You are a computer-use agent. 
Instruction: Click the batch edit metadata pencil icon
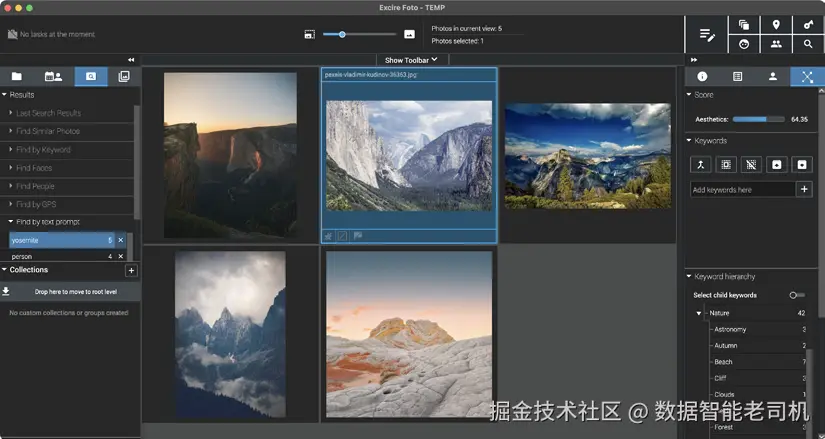pos(707,34)
